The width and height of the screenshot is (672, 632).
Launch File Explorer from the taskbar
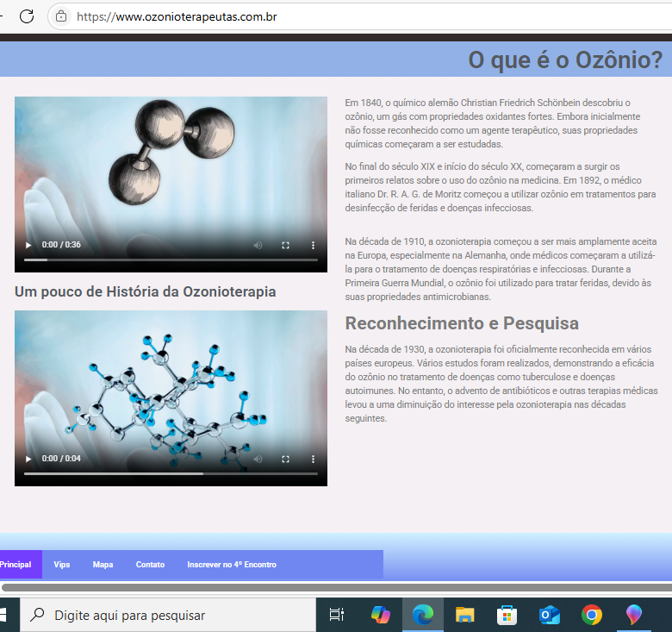[465, 615]
